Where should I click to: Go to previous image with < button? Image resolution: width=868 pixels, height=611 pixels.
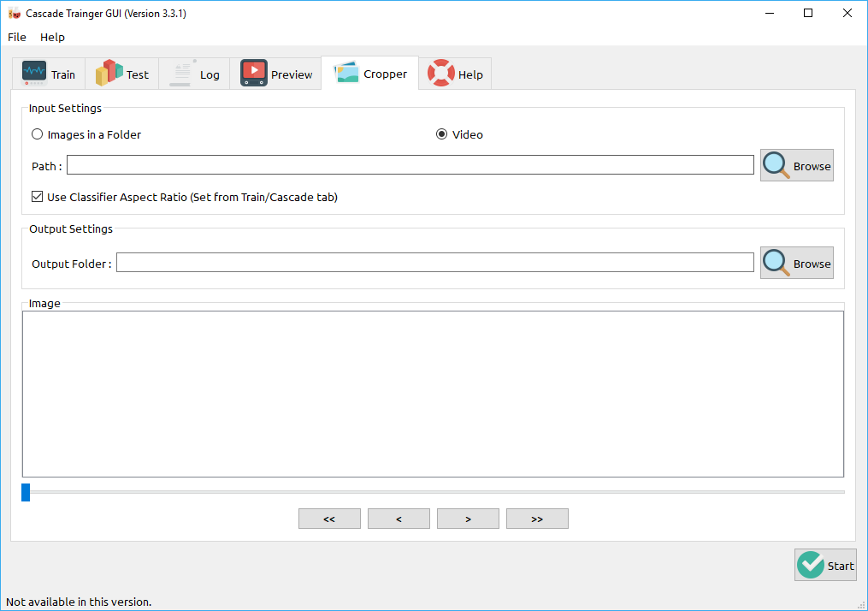(x=399, y=519)
